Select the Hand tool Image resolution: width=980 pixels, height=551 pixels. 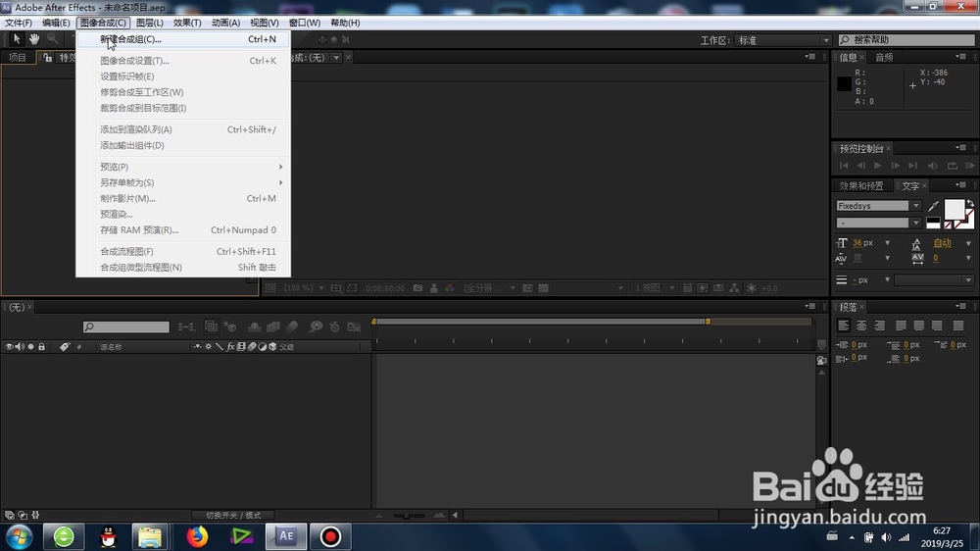(34, 39)
